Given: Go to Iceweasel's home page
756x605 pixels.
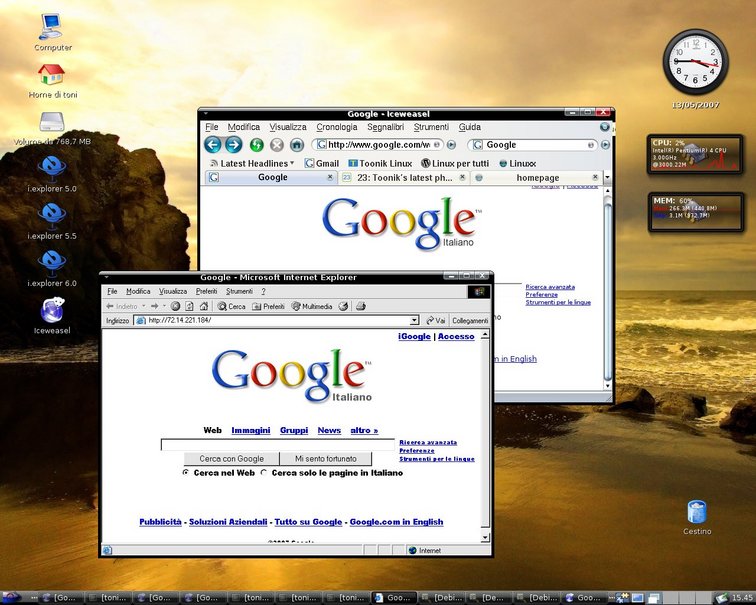Looking at the screenshot, I should [x=297, y=145].
